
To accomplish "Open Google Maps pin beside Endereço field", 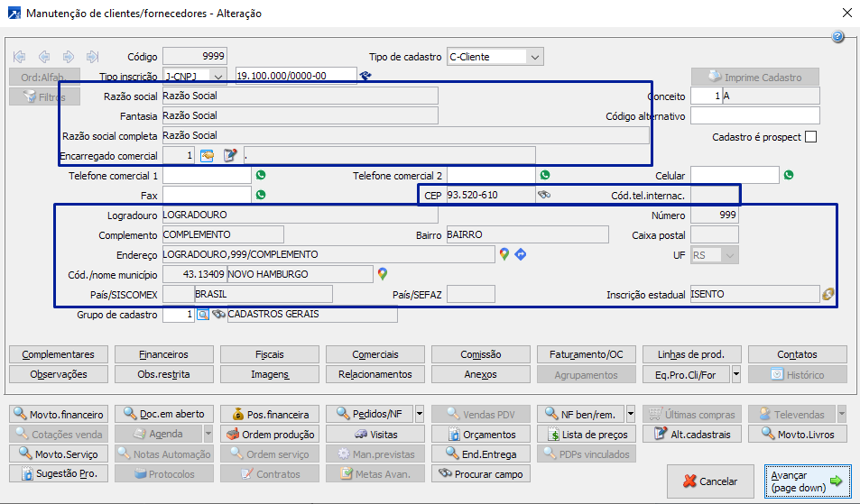I will tap(504, 254).
